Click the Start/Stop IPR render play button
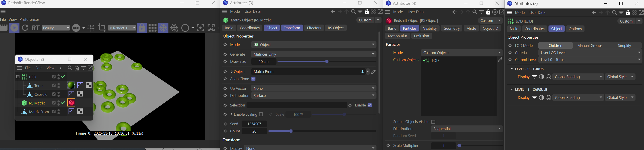644x150 pixels. click(x=14, y=28)
